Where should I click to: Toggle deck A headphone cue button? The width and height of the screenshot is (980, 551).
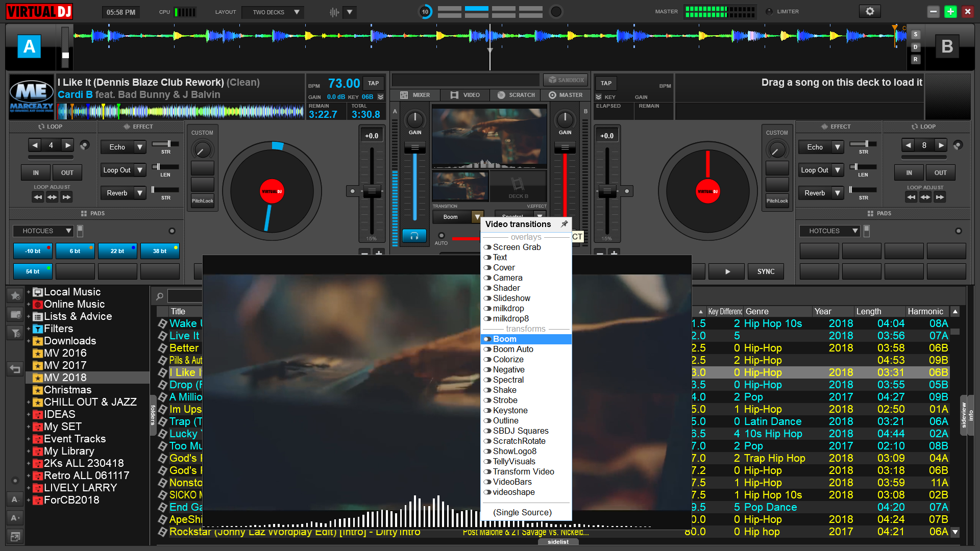(x=414, y=236)
